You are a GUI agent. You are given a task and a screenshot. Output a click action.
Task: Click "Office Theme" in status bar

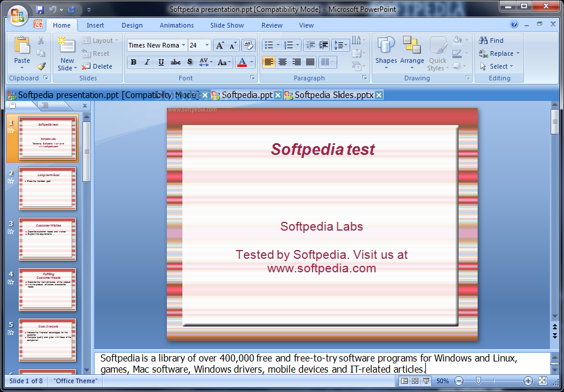point(76,381)
